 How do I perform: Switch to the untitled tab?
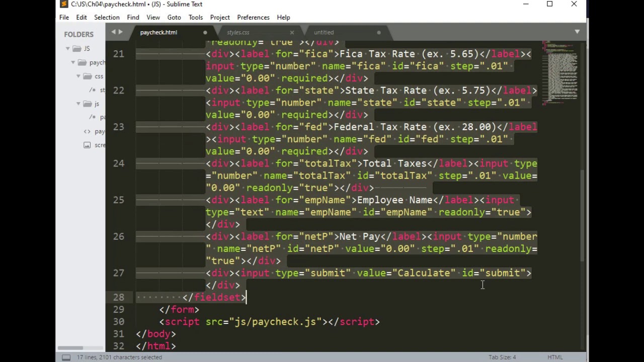(x=324, y=32)
